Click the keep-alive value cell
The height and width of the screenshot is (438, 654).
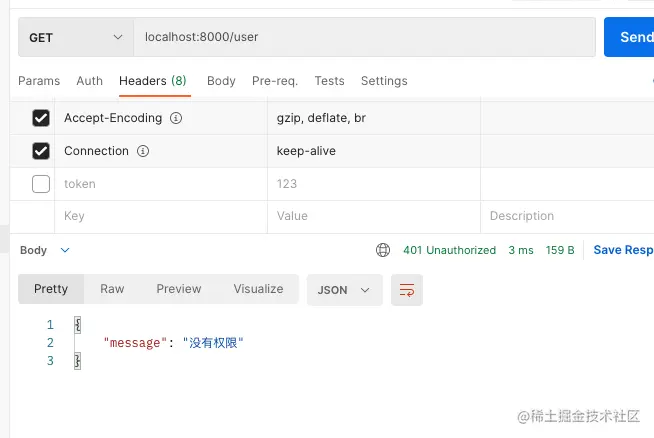click(x=374, y=151)
